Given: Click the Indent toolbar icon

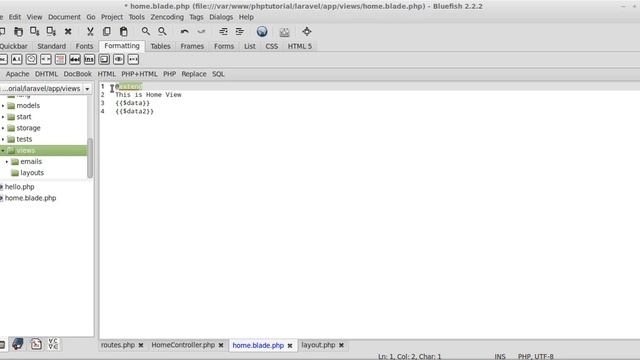Looking at the screenshot, I should 240,31.
